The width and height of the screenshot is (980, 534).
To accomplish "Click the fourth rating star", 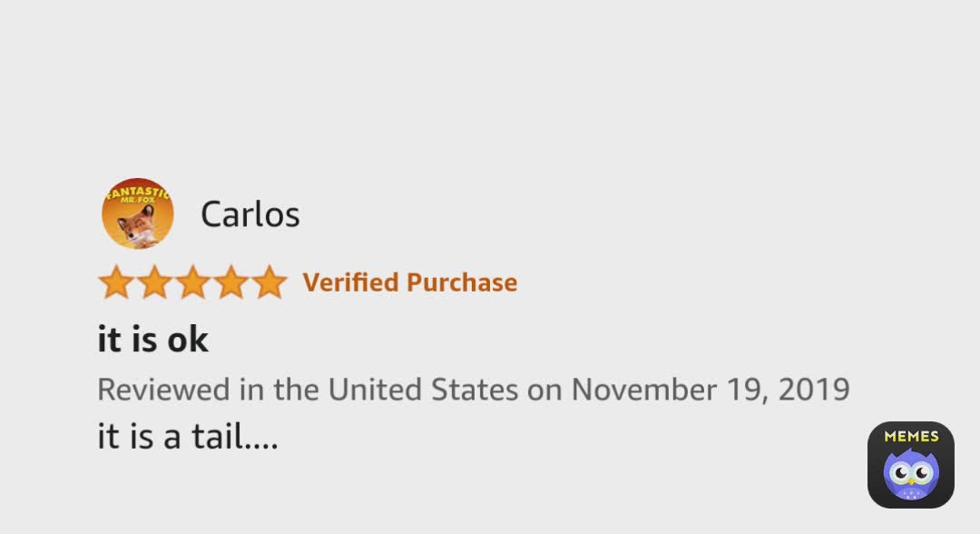I will (x=230, y=283).
